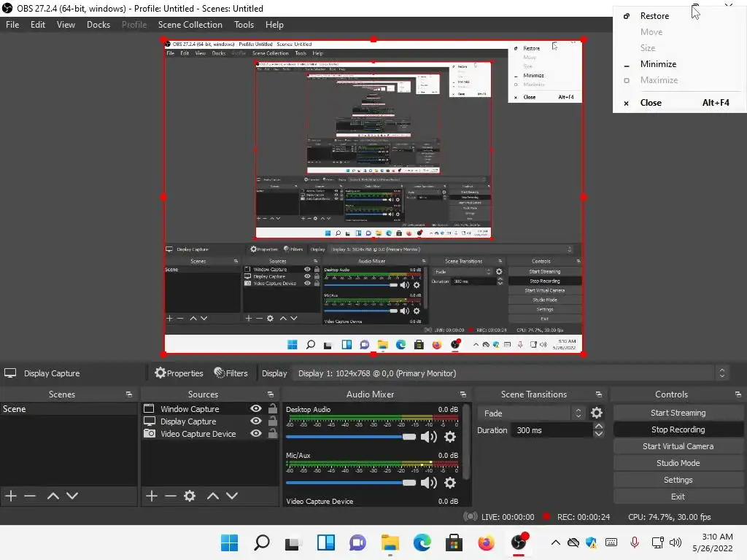Move source up in Sources list
Screen dimensions: 747x560
(x=213, y=496)
